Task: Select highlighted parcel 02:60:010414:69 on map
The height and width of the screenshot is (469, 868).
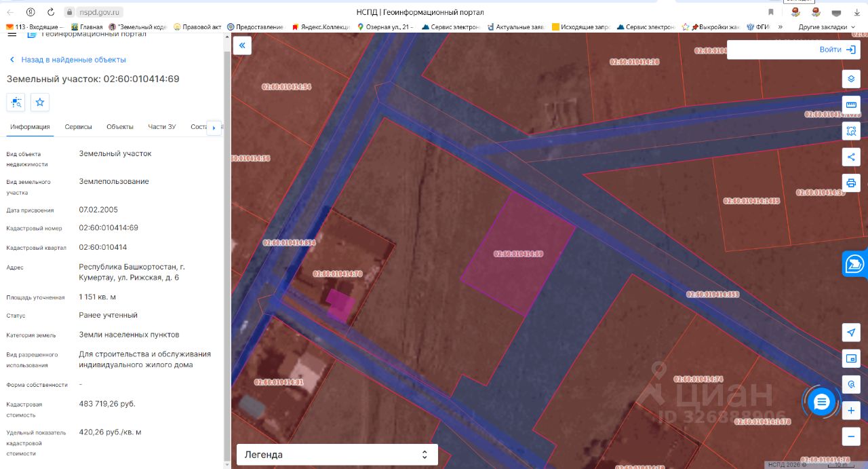Action: tap(517, 253)
